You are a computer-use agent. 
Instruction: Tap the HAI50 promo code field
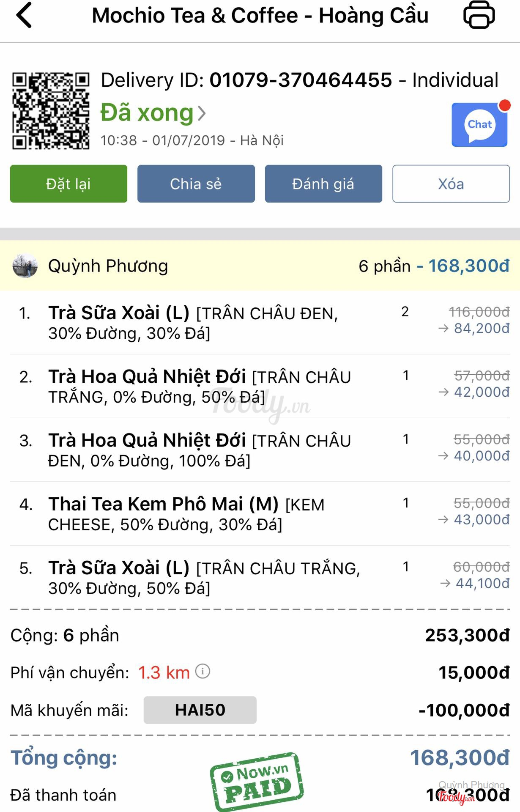(200, 710)
